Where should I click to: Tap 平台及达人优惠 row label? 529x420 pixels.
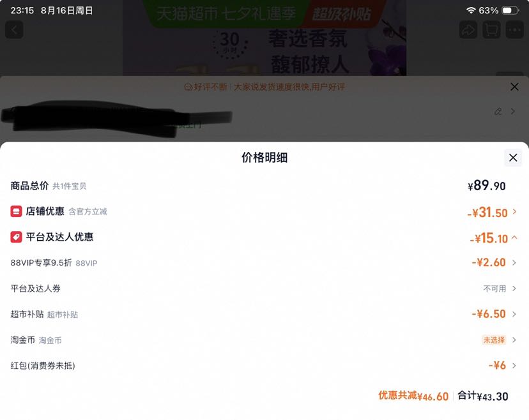[59, 237]
